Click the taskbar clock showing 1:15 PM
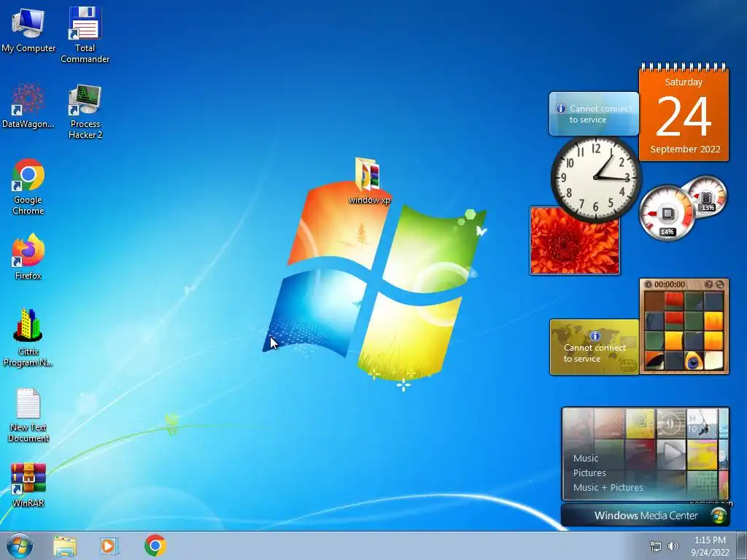Image resolution: width=747 pixels, height=560 pixels. [710, 546]
